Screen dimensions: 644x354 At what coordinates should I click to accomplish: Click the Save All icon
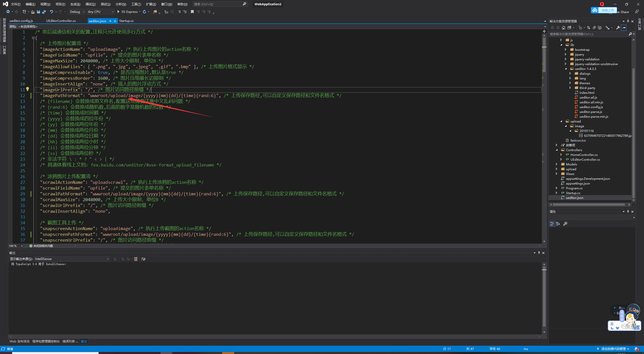(44, 12)
